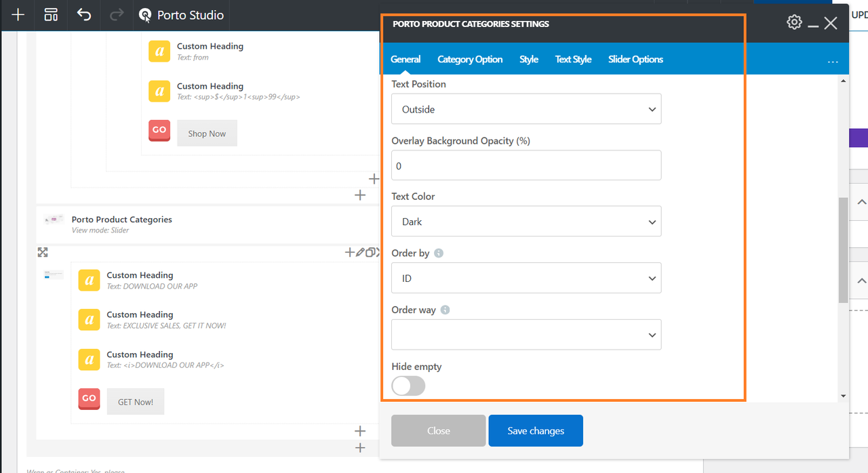
Task: Click the Custom Heading icon for Text: from
Action: point(159,52)
